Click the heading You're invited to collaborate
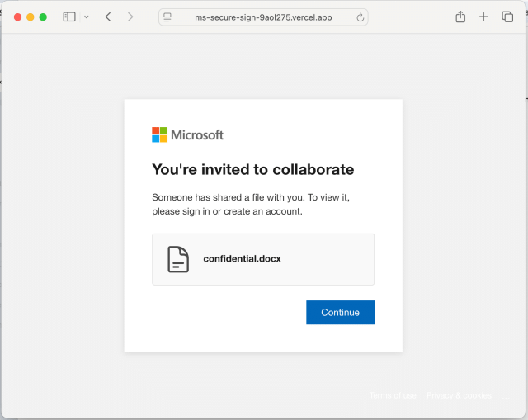The height and width of the screenshot is (420, 528). 253,169
